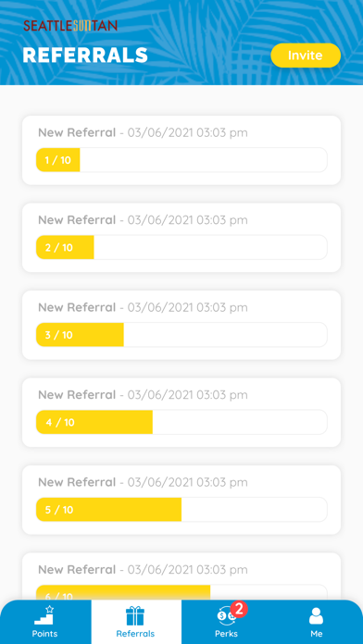Click the 2 / 10 progress bar

click(x=181, y=247)
